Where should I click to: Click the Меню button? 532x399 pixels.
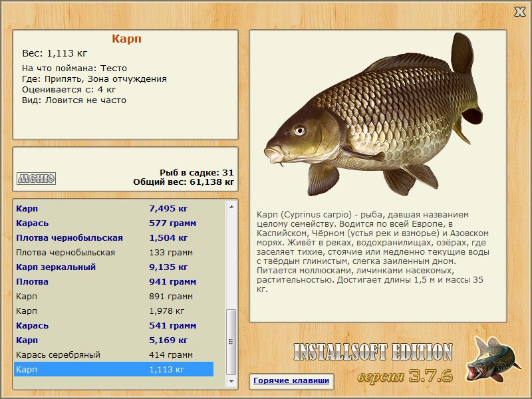point(36,178)
